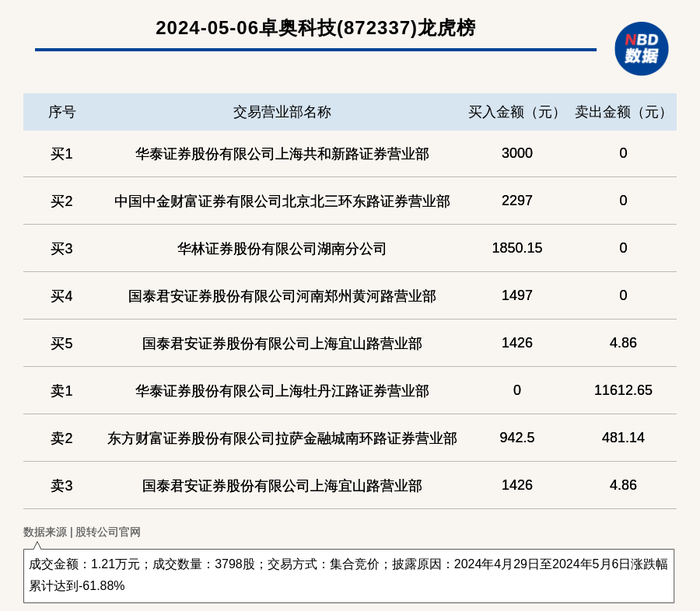This screenshot has width=700, height=611.
Task: Select the 卖3 row label
Action: 61,485
